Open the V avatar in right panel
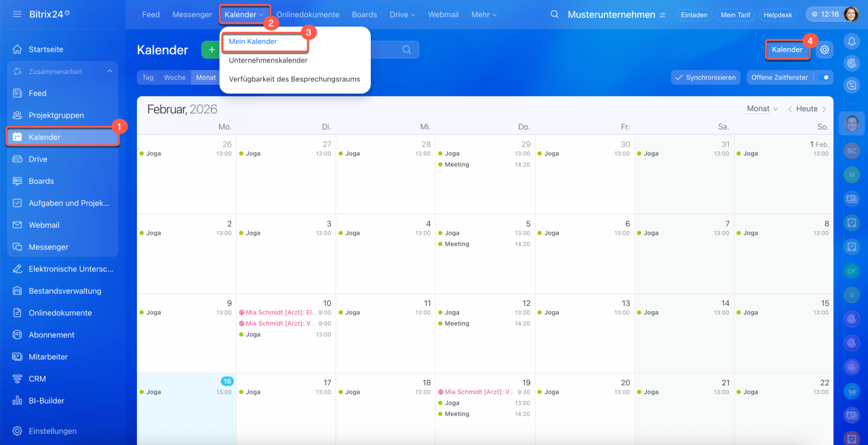The height and width of the screenshot is (445, 868). coord(852,295)
